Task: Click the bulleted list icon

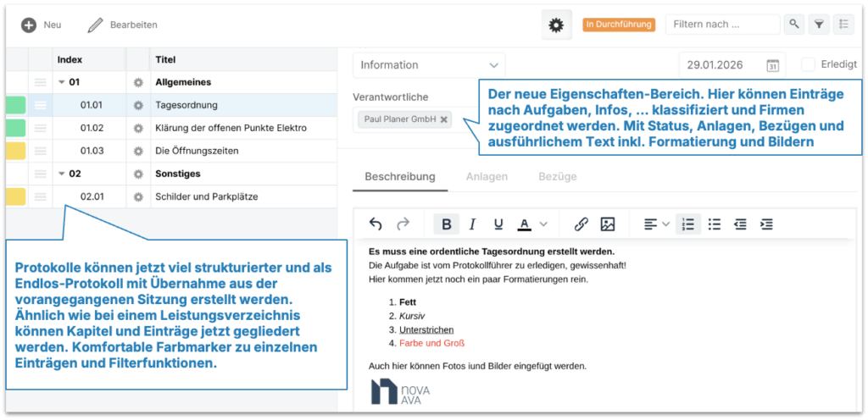Action: pos(715,224)
